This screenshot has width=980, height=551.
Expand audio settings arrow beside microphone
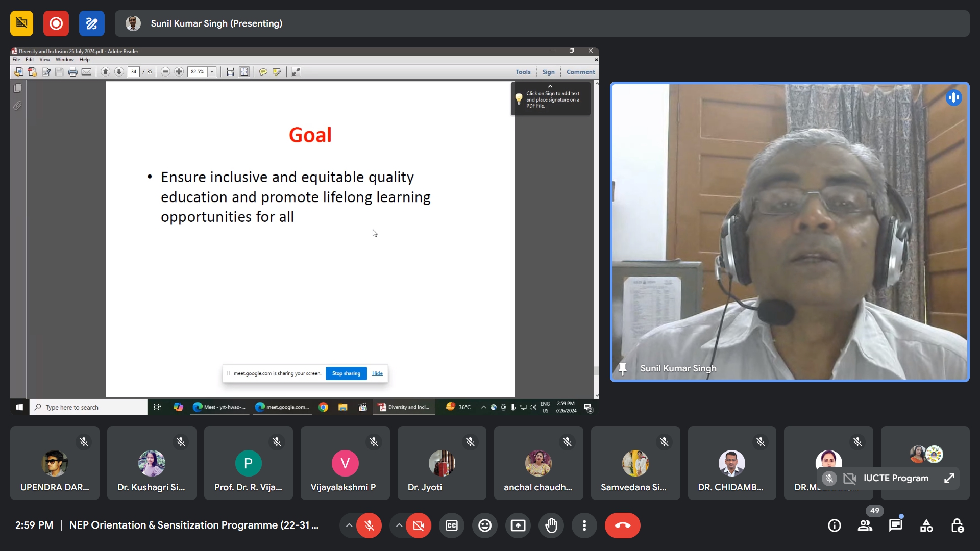tap(349, 525)
